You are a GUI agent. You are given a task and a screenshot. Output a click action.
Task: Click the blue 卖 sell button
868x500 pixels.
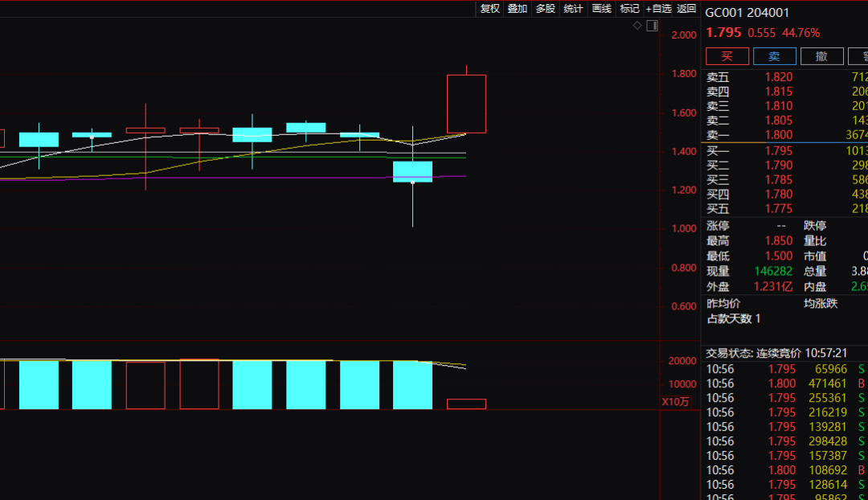point(775,56)
